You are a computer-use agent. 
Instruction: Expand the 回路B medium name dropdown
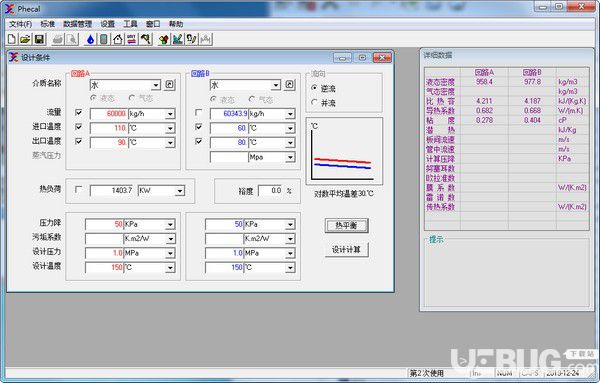(276, 85)
